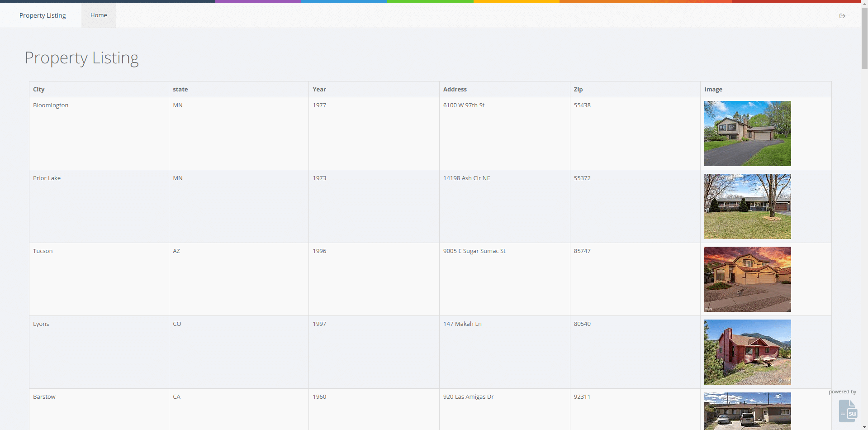Click the logout icon in top-right corner

(x=842, y=16)
